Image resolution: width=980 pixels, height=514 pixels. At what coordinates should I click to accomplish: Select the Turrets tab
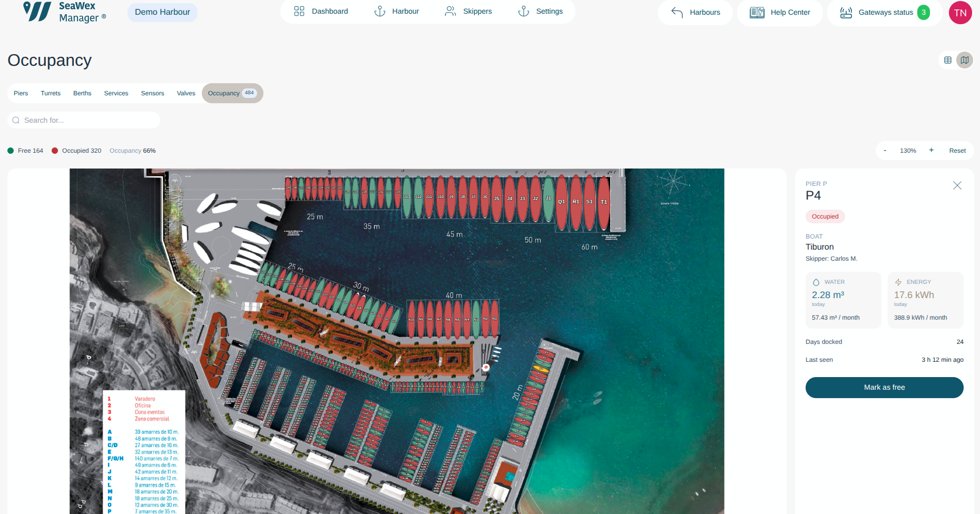pos(51,93)
